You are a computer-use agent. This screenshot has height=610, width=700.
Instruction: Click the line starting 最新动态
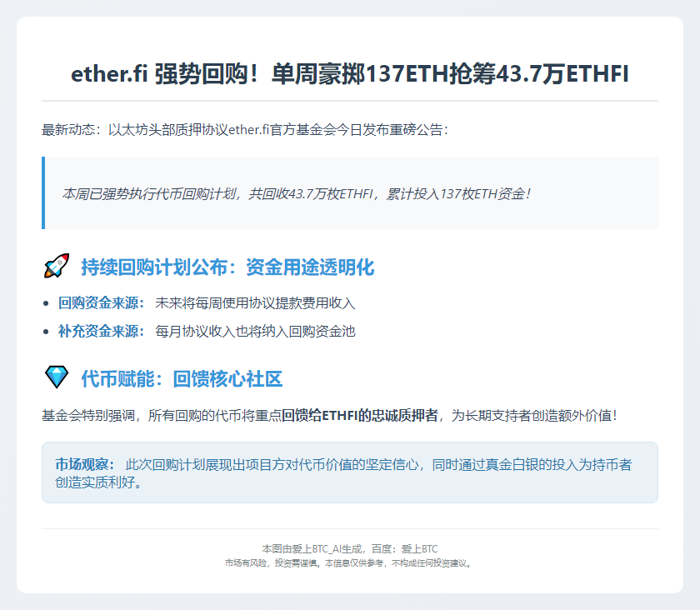click(245, 130)
